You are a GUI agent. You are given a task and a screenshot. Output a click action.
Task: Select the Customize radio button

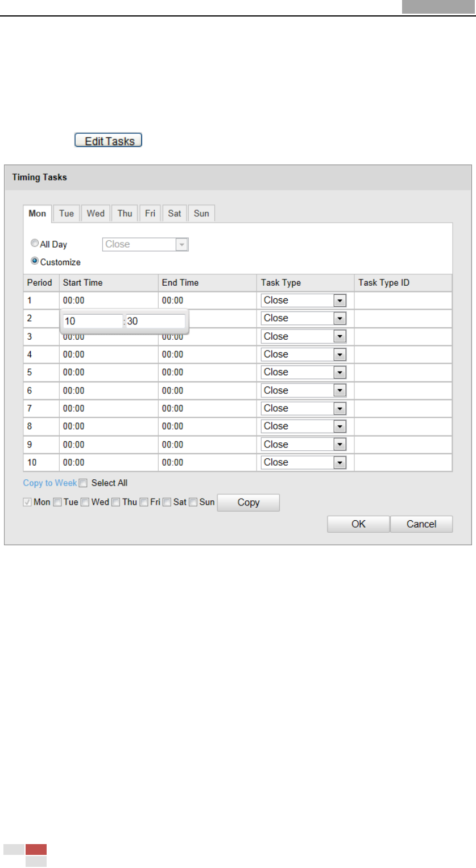pos(35,262)
